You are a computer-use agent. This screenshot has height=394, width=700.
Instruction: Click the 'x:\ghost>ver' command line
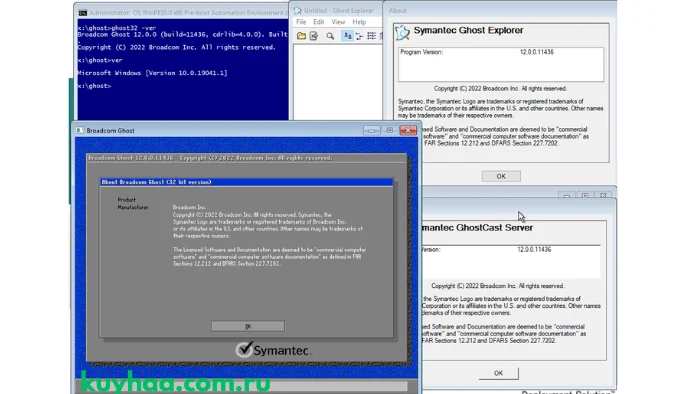pyautogui.click(x=100, y=60)
